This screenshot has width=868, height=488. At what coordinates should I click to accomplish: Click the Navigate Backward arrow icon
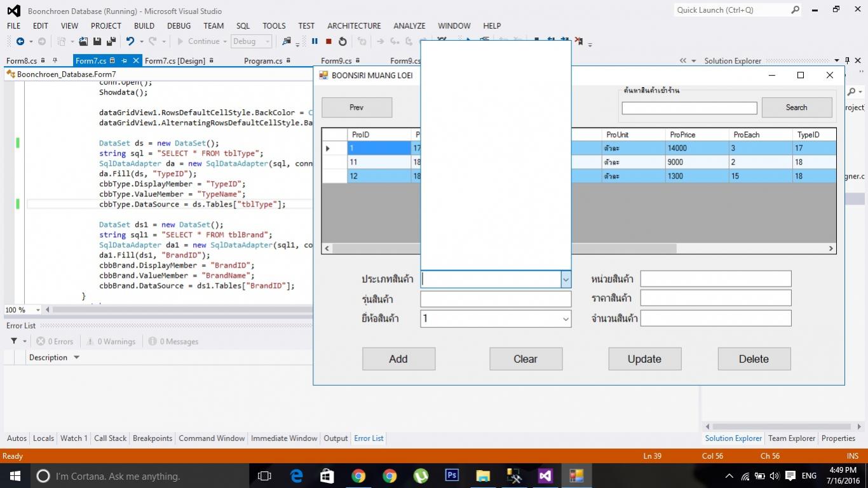click(x=20, y=41)
